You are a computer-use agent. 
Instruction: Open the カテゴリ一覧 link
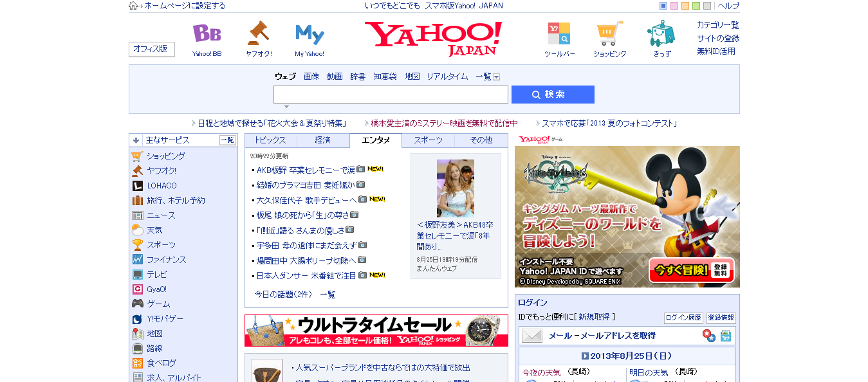pyautogui.click(x=718, y=25)
